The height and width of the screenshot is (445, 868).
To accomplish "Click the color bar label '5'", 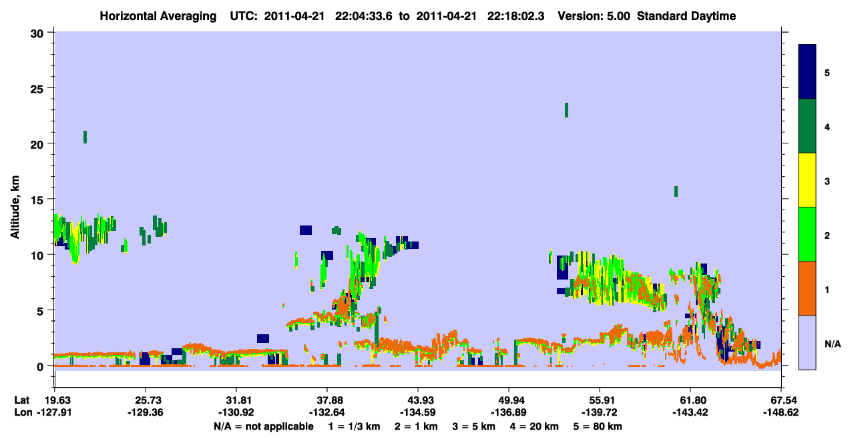I will 827,72.
